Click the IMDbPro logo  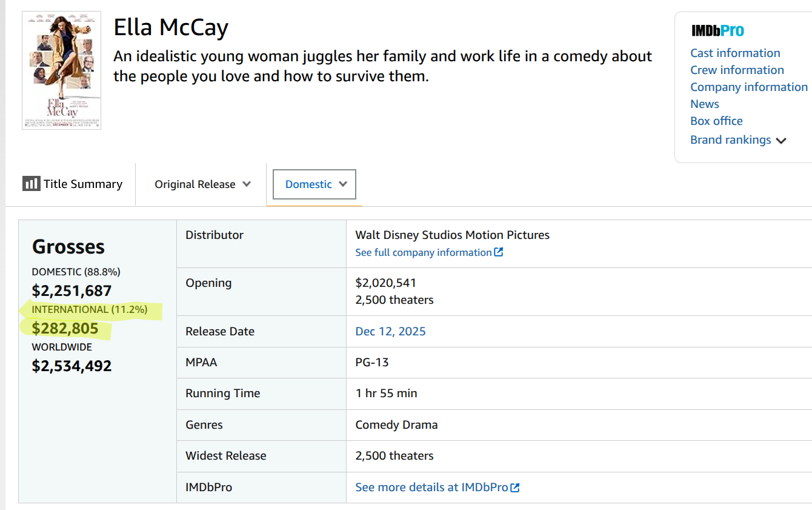(717, 31)
